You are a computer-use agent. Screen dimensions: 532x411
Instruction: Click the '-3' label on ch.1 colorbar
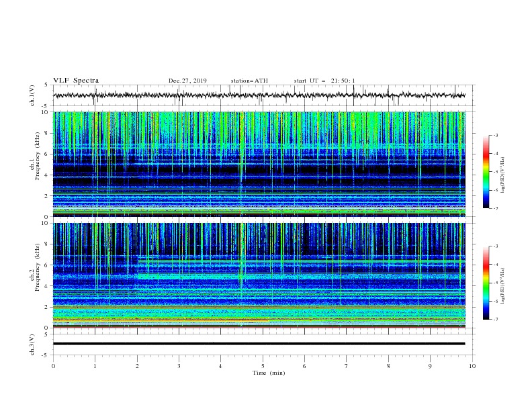(x=495, y=135)
